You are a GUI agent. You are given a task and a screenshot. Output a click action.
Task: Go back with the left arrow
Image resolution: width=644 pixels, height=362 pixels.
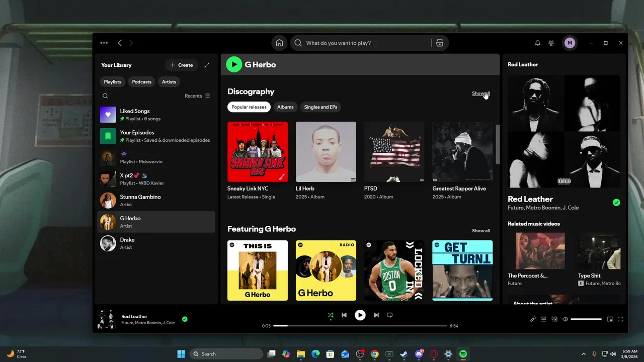tap(120, 43)
